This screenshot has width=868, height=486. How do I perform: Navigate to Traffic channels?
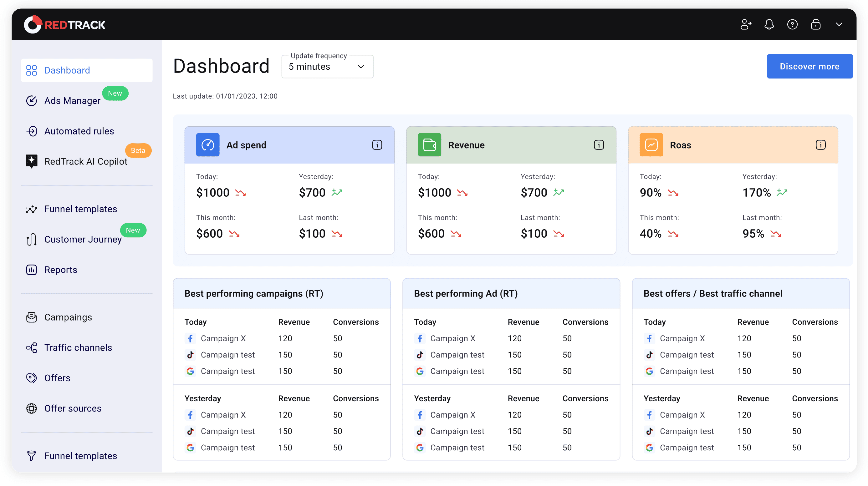click(78, 347)
